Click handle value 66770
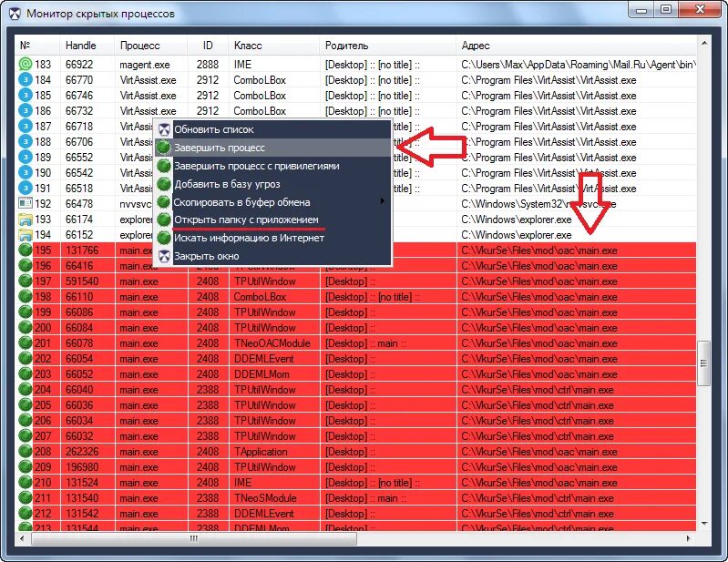The image size is (728, 562). click(x=79, y=80)
